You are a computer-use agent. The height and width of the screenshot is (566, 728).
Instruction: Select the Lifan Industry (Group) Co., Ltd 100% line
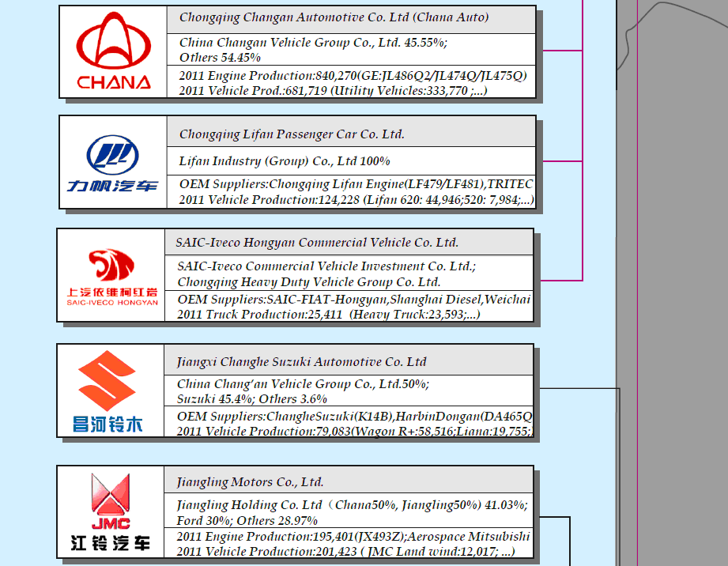point(285,161)
